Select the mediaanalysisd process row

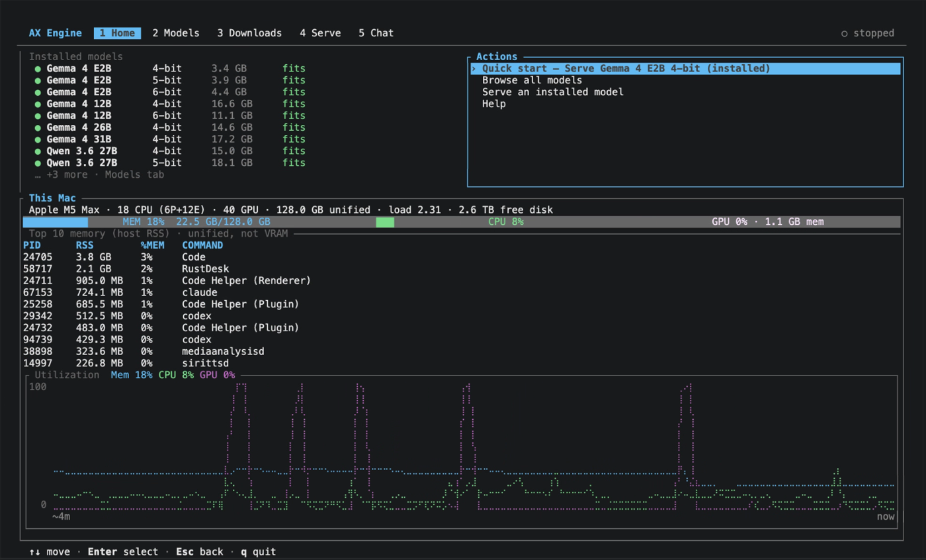pos(144,351)
